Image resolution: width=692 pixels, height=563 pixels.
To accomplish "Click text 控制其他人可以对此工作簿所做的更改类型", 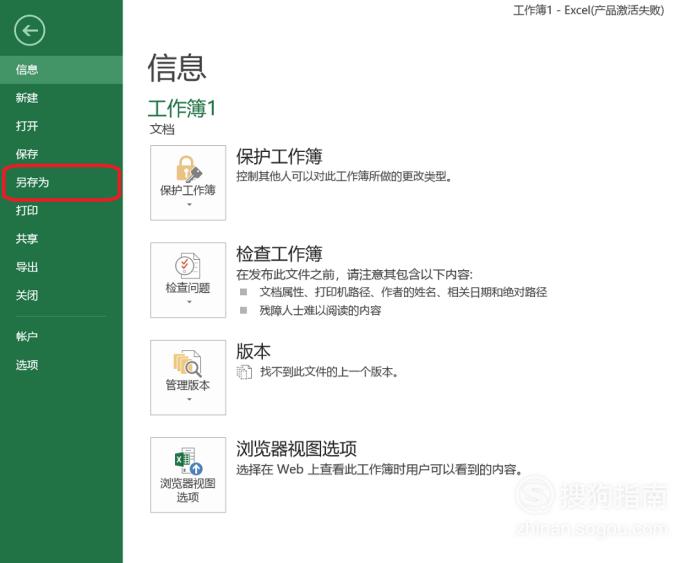I will 344,176.
